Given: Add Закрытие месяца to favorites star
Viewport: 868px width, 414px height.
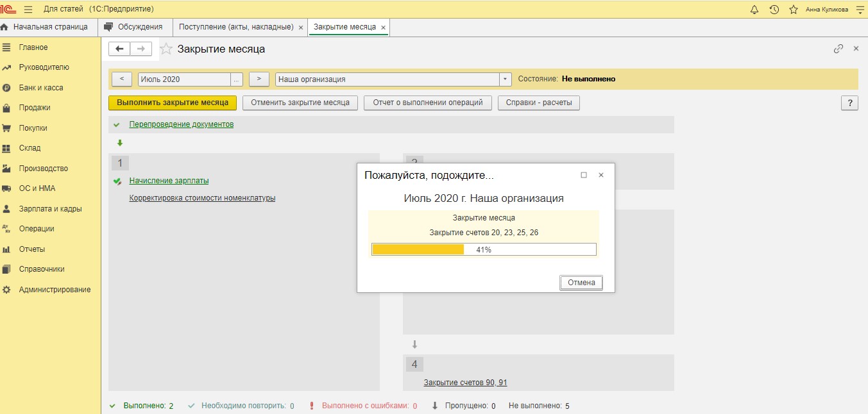Looking at the screenshot, I should 166,49.
